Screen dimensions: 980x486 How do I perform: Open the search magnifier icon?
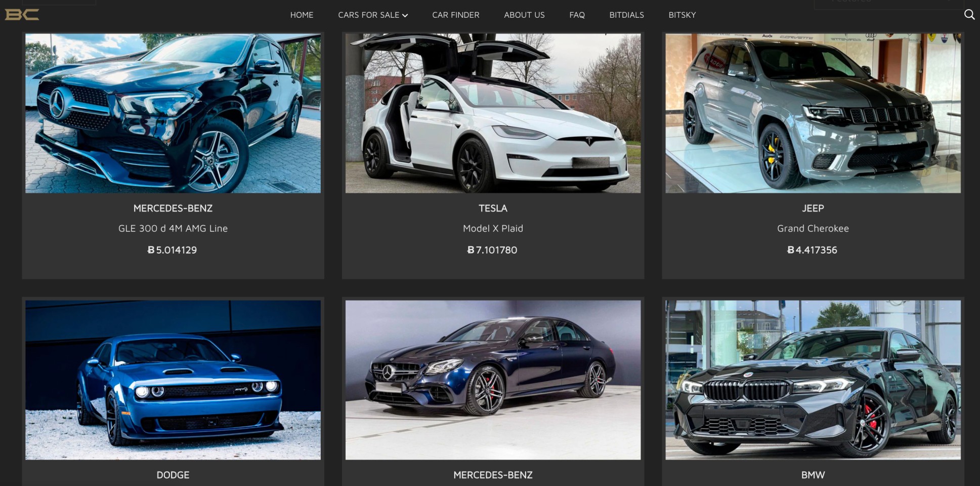coord(969,15)
